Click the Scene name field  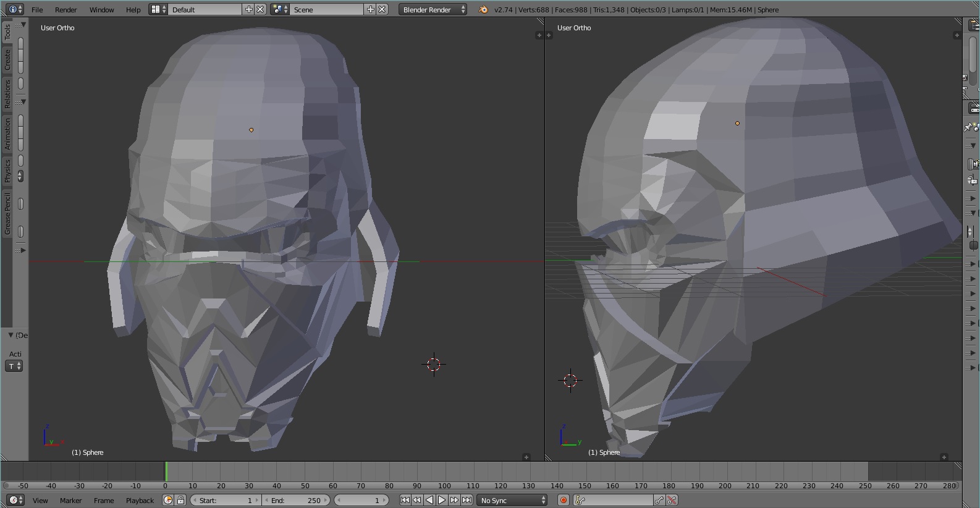[x=326, y=9]
